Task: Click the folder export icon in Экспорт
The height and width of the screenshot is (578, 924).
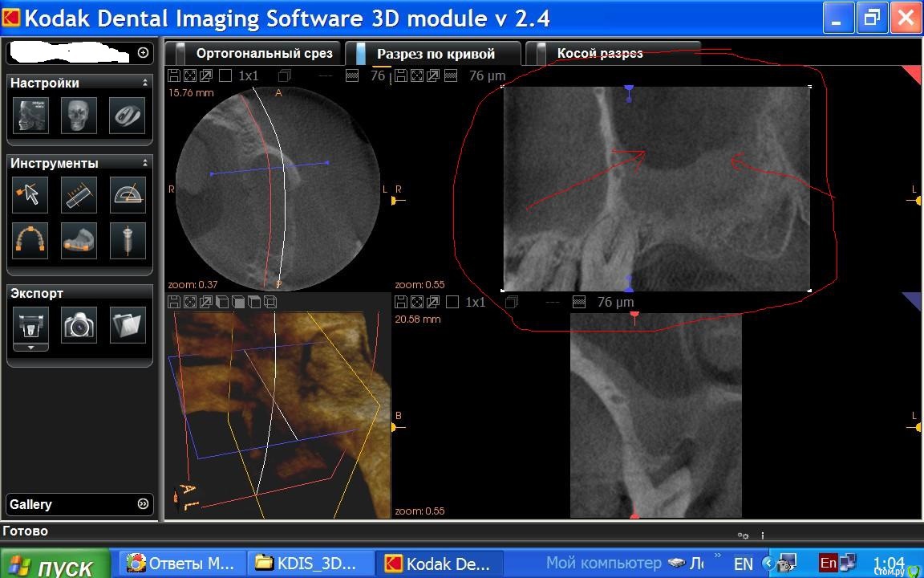Action: point(127,325)
